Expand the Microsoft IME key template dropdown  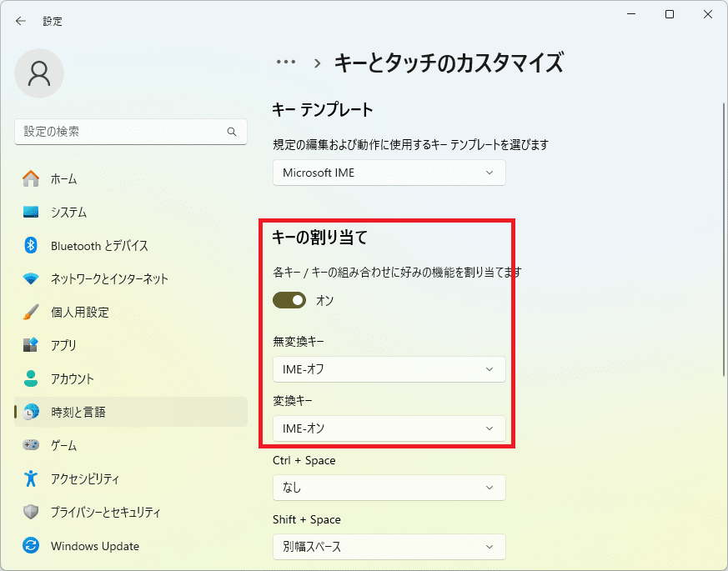[389, 173]
